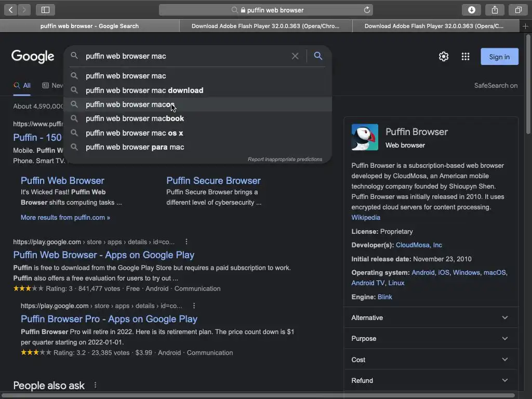Click lock icon in address bar

[243, 10]
